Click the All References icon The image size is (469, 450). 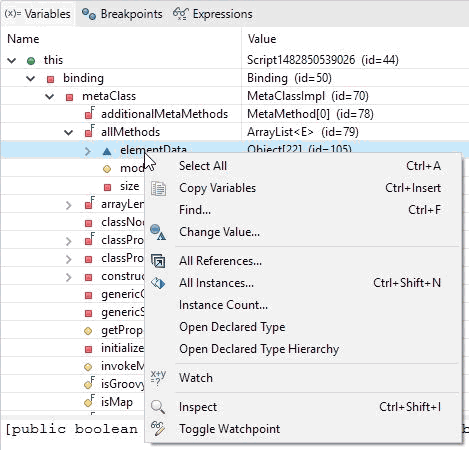pos(158,261)
